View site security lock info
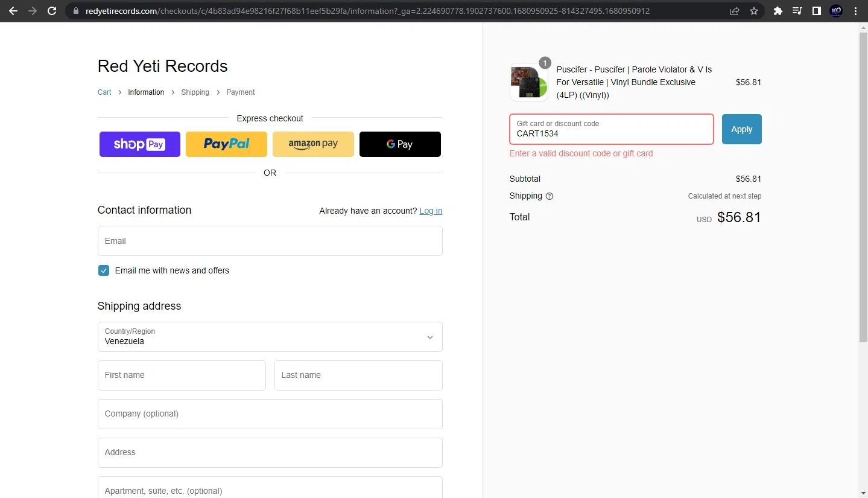Image resolution: width=868 pixels, height=498 pixels. (75, 11)
